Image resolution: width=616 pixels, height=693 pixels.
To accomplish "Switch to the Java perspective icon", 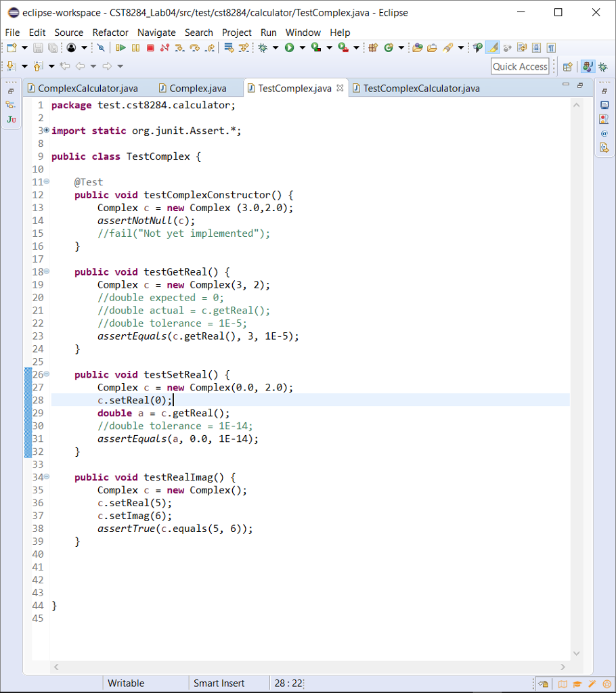I will click(588, 66).
